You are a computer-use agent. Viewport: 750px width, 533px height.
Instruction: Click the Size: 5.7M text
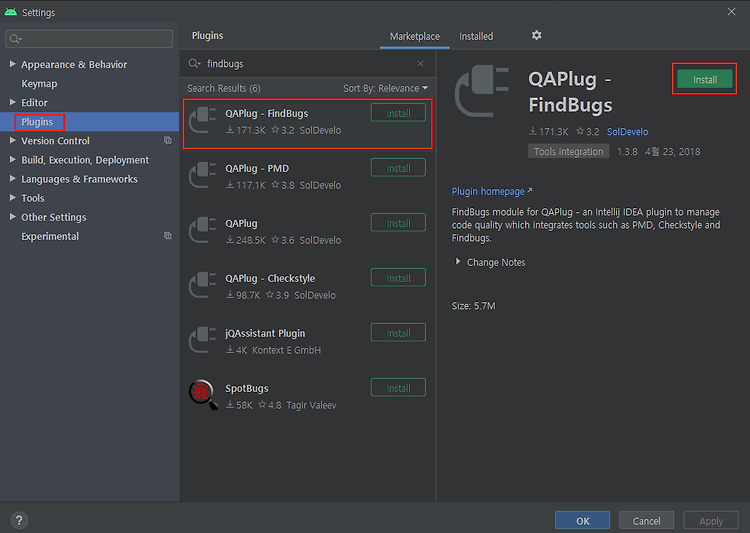click(x=474, y=306)
